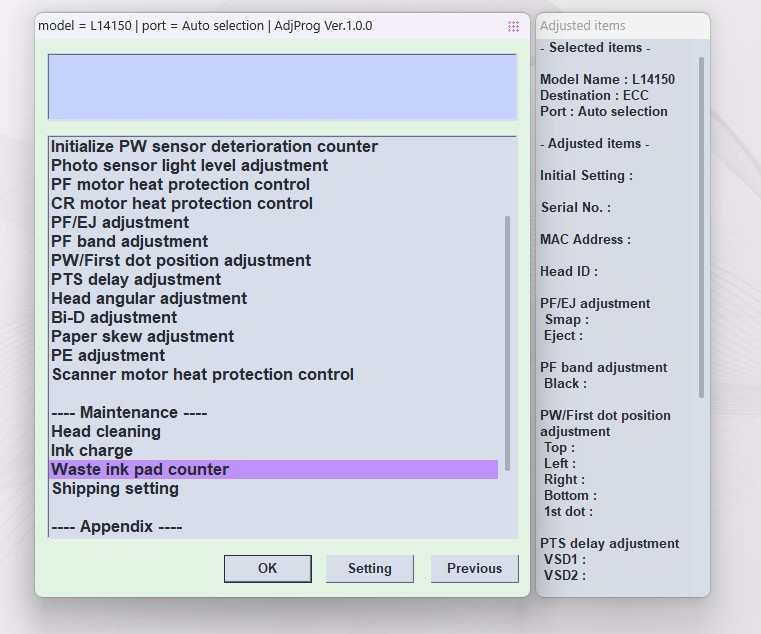The height and width of the screenshot is (634, 761).
Task: Click the ---- Maintenance ---- section header
Action: click(x=129, y=412)
